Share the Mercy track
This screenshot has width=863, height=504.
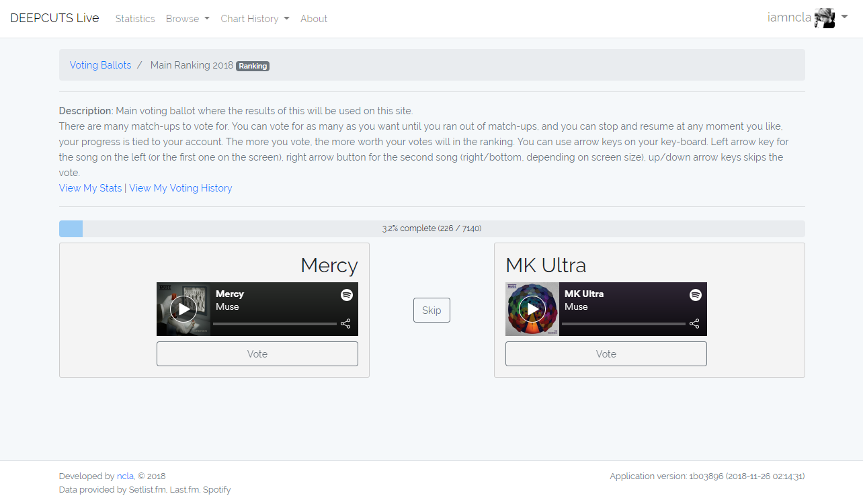pos(345,323)
